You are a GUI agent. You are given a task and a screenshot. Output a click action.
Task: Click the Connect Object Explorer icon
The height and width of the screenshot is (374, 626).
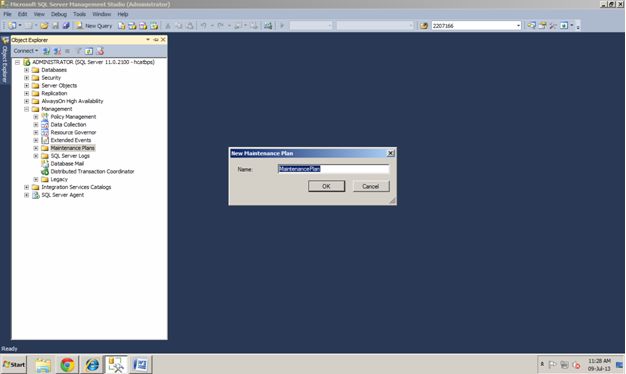coord(46,51)
